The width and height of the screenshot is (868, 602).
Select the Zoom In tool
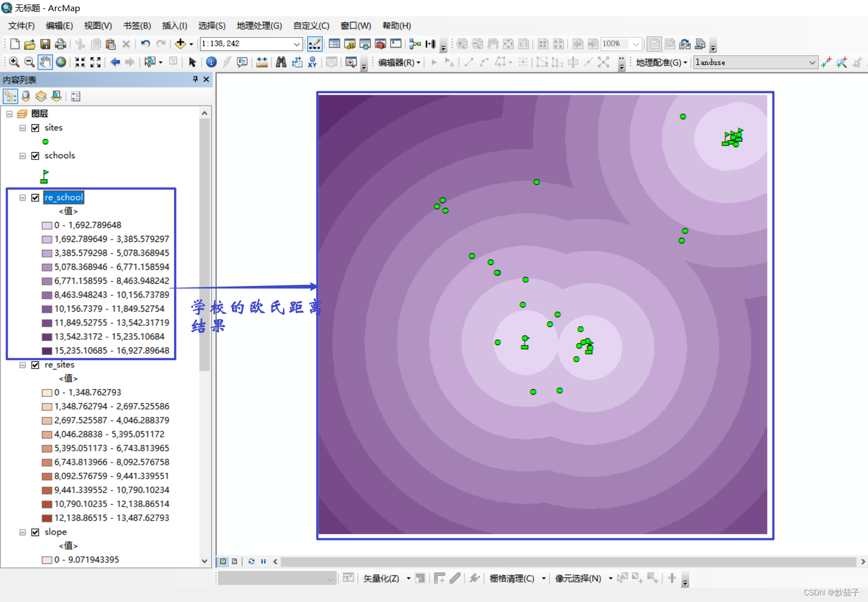[x=14, y=62]
